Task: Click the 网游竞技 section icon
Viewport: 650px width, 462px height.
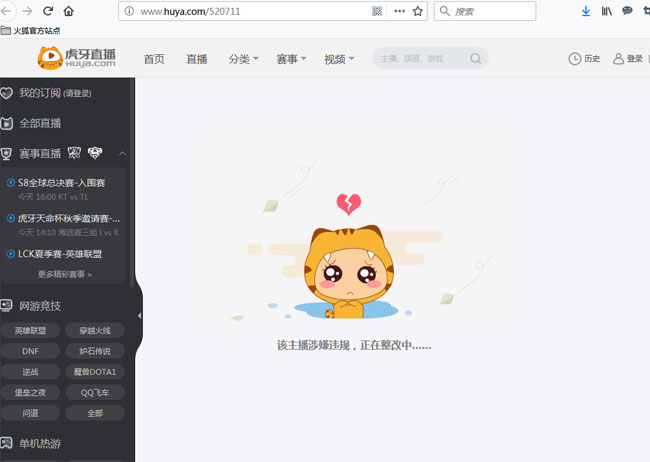Action: pos(6,306)
